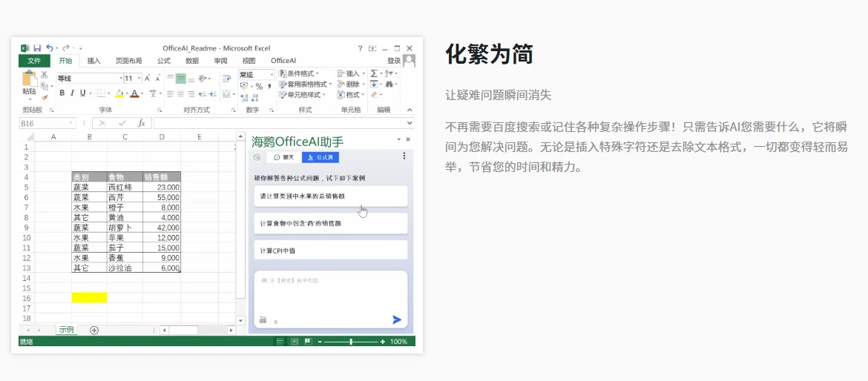The width and height of the screenshot is (868, 381).
Task: Click the AutoSum sigma icon
Action: [x=374, y=73]
